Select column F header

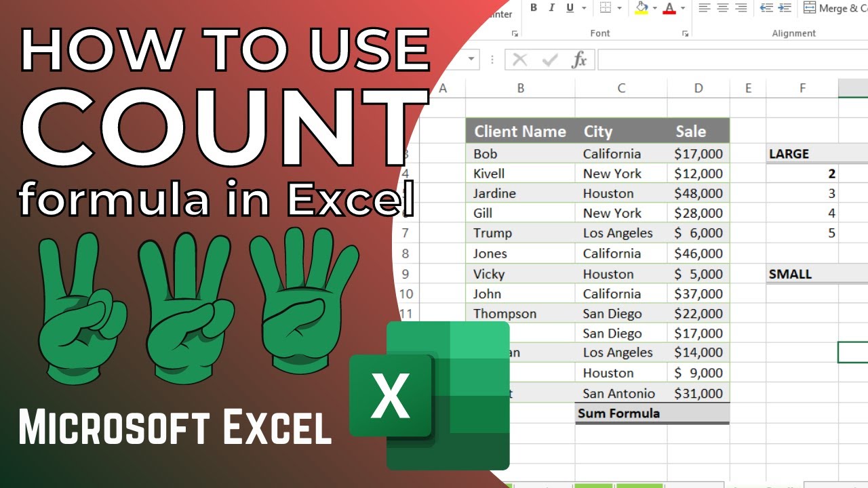coord(802,88)
